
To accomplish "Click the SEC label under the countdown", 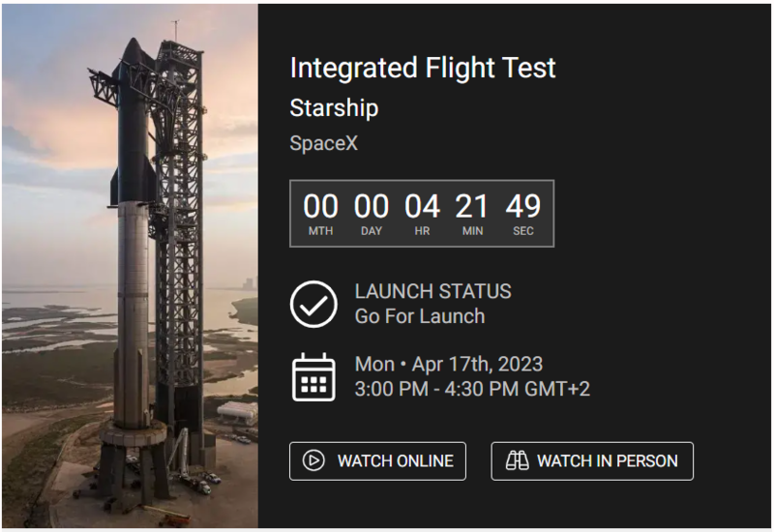I will (523, 231).
